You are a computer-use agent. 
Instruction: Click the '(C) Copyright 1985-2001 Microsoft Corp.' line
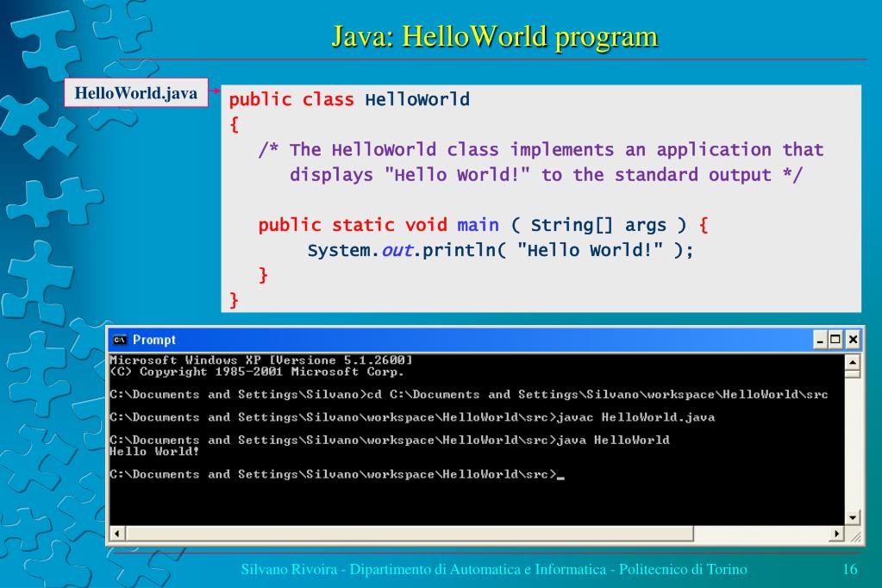pos(257,372)
